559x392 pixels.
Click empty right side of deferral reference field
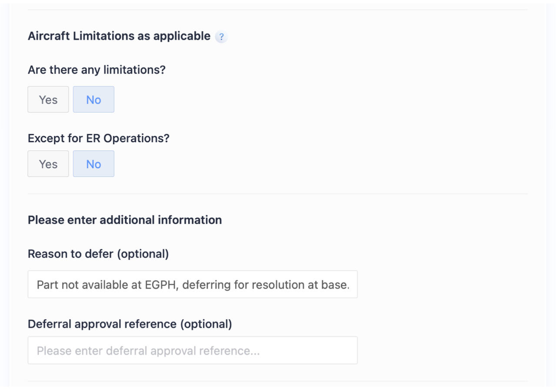[x=322, y=350]
